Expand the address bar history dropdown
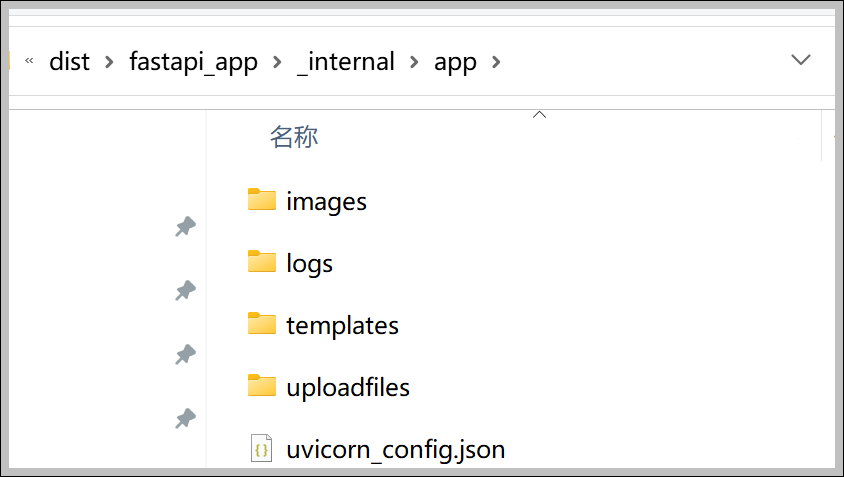This screenshot has width=844, height=477. point(800,60)
